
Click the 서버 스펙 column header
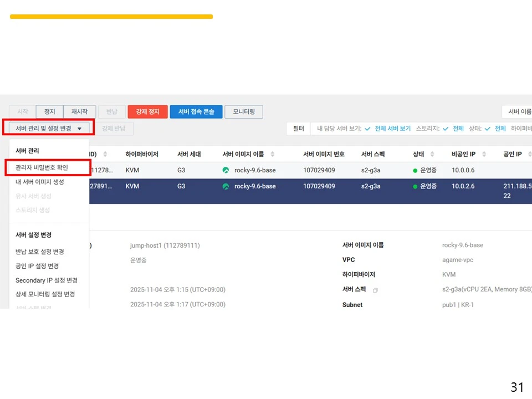click(x=373, y=154)
